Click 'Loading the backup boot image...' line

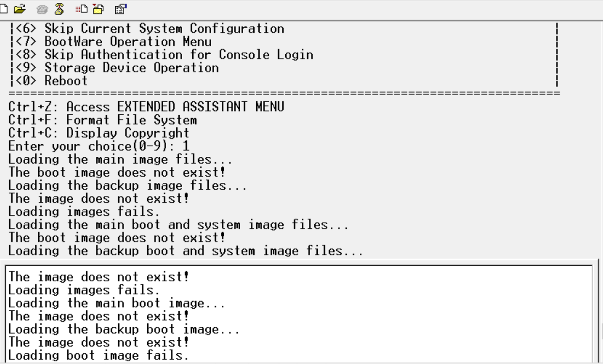124,330
